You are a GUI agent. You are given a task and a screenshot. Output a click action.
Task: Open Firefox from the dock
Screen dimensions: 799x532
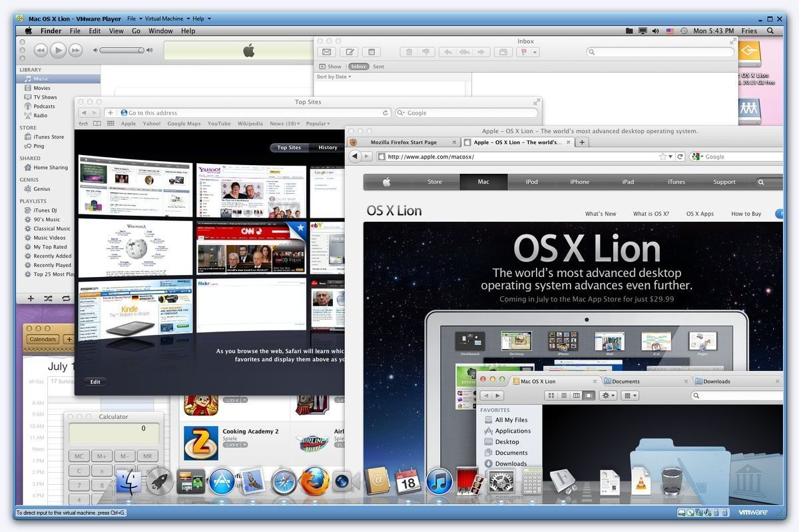(x=314, y=481)
